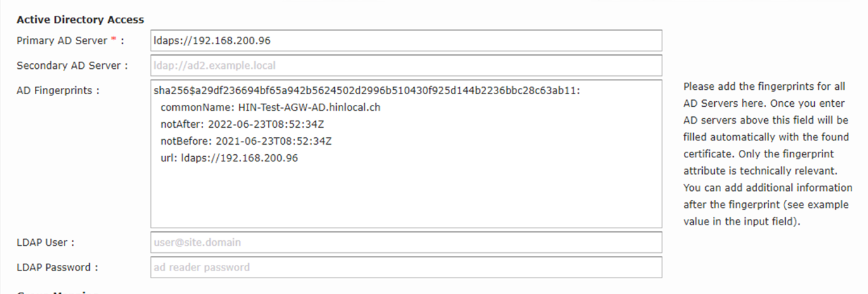Click the fingerprints help text paragraph
The height and width of the screenshot is (294, 868).
[767, 154]
